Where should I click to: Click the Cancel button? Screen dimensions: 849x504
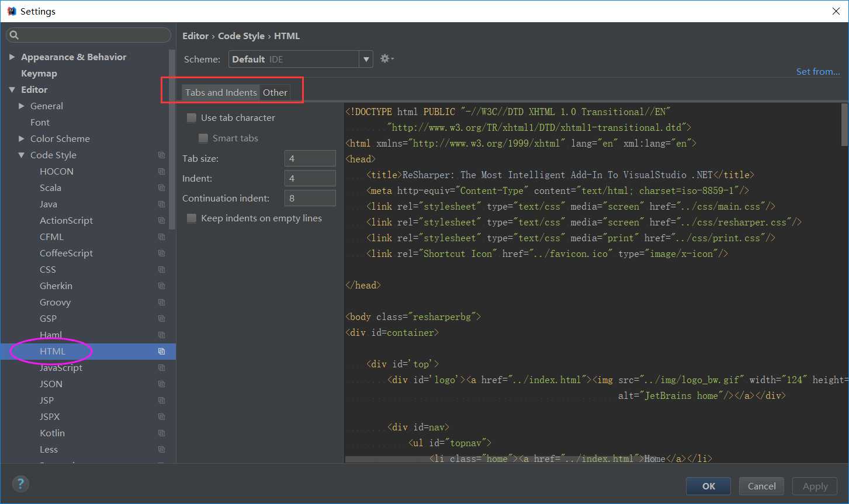point(761,486)
